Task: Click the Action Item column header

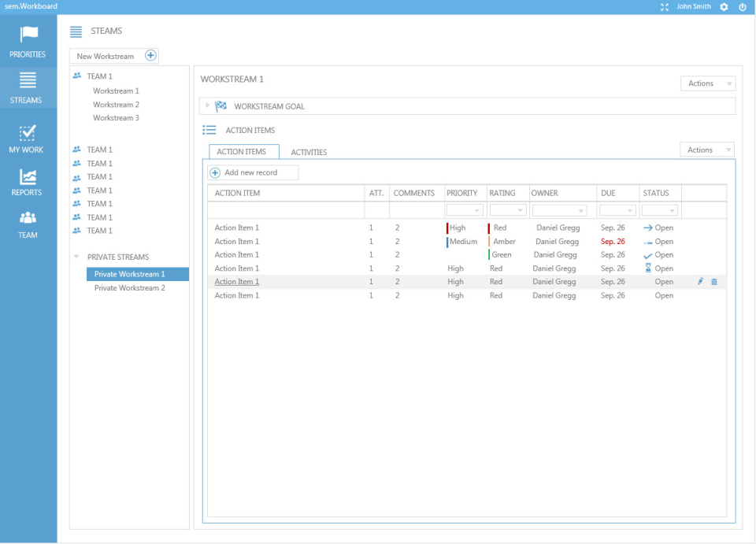Action: pos(237,193)
